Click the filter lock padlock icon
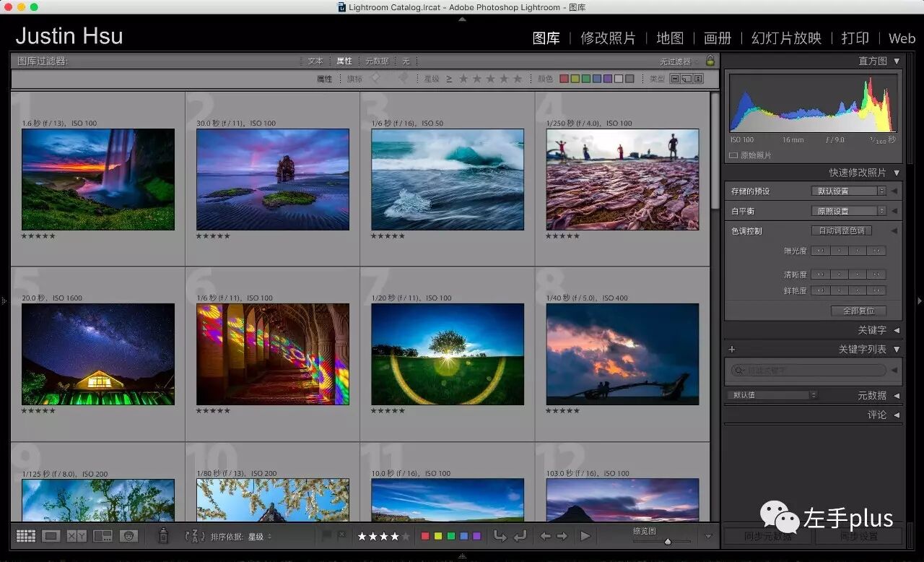The width and height of the screenshot is (924, 562). pos(710,61)
